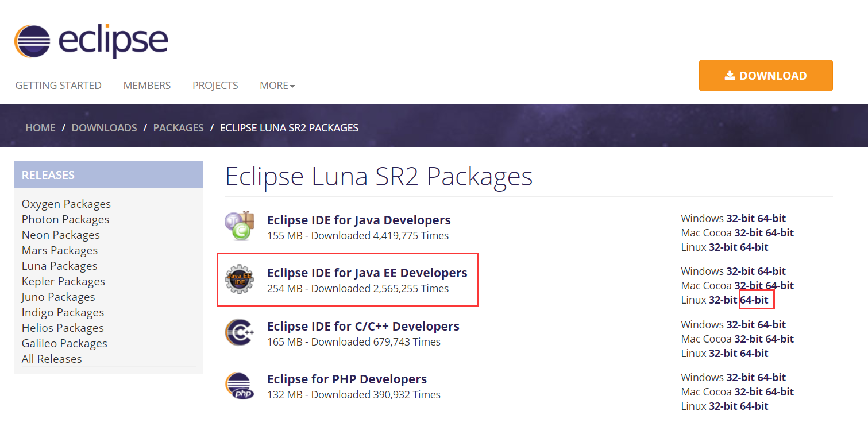The height and width of the screenshot is (423, 868).
Task: Click Mac Cocoa 64-bit for PHP Developers
Action: pos(781,391)
